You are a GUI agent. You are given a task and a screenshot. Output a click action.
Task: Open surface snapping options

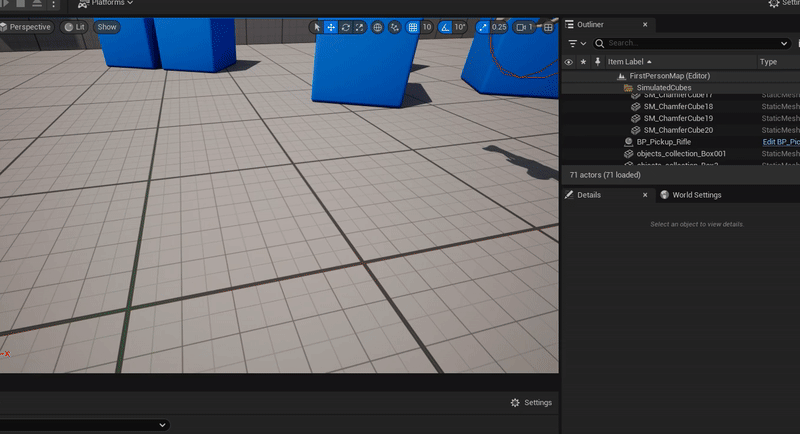[394, 27]
